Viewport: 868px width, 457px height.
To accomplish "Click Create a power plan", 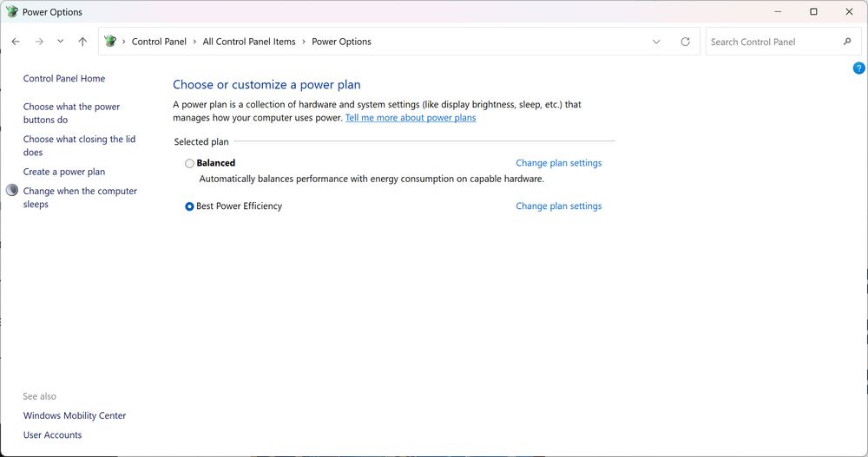I will pos(64,172).
